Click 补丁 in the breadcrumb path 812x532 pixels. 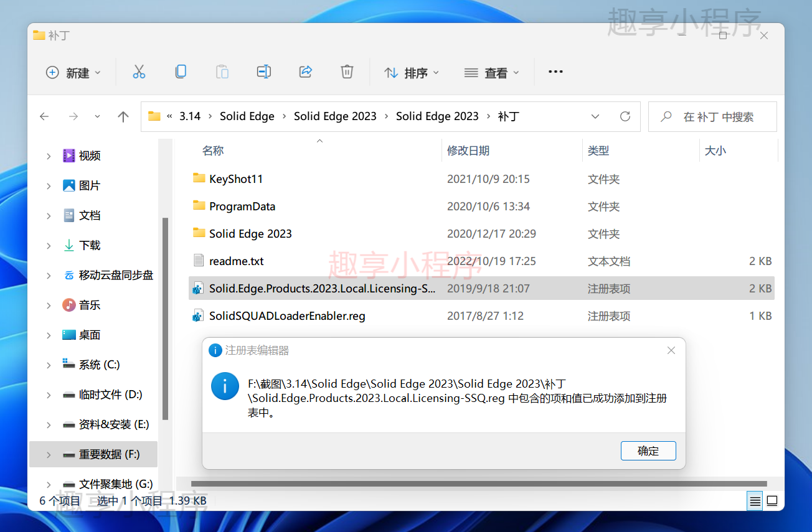click(x=508, y=116)
